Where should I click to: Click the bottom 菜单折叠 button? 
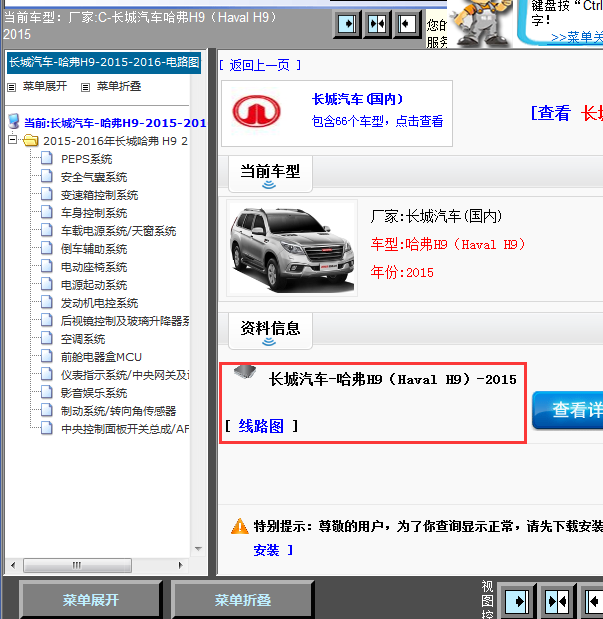(x=243, y=600)
